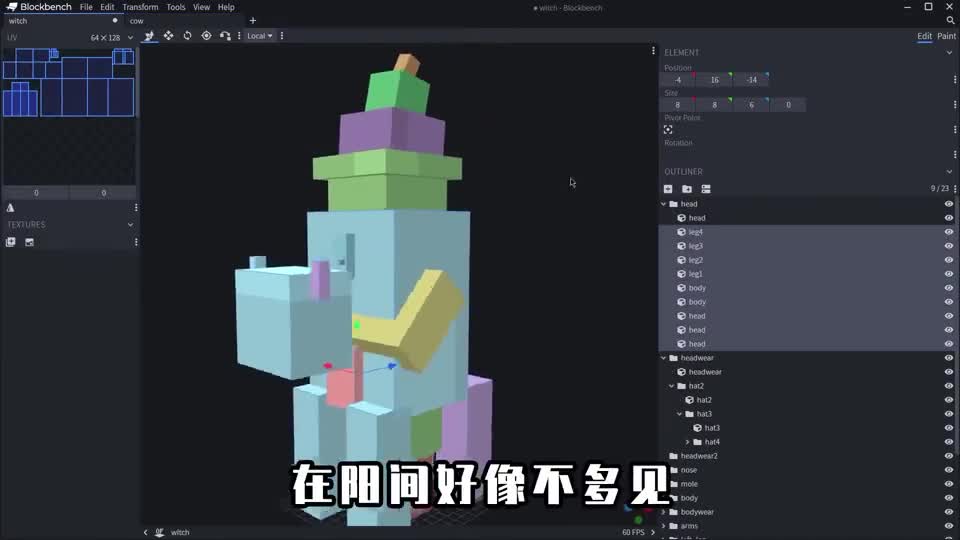
Task: Switch to Paint mode
Action: 947,36
